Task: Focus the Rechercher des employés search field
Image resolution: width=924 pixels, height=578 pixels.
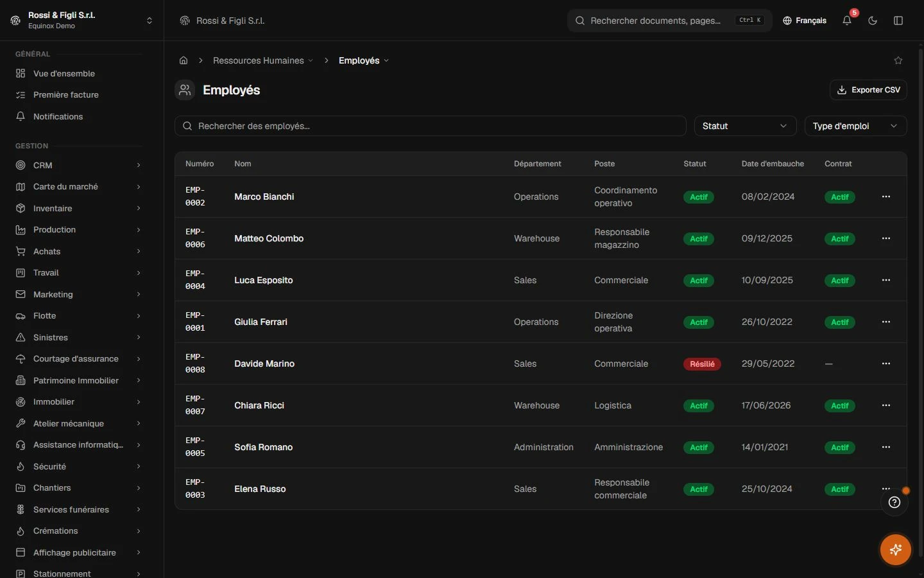Action: [430, 126]
